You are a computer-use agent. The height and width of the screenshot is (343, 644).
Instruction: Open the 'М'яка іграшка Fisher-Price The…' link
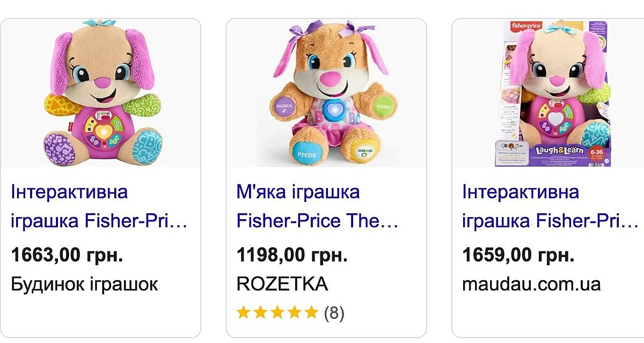point(317,206)
